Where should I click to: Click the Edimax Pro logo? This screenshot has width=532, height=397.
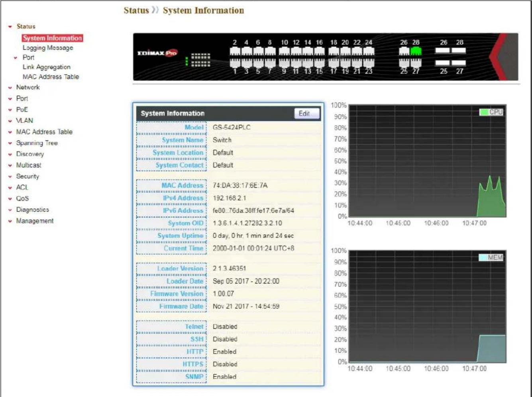[157, 53]
